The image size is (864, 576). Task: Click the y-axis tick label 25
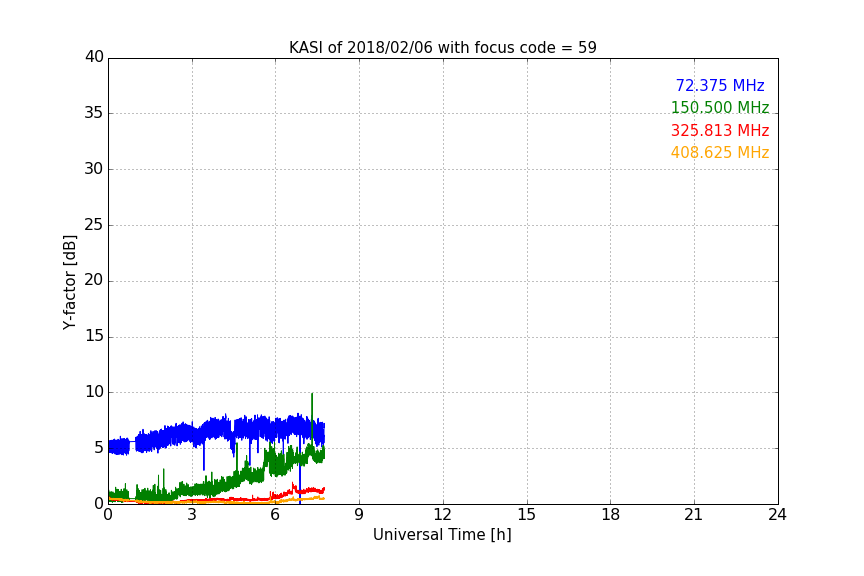[94, 225]
